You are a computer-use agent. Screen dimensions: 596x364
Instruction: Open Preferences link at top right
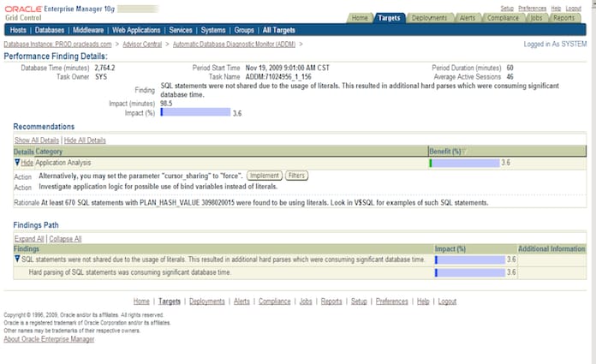tap(532, 9)
